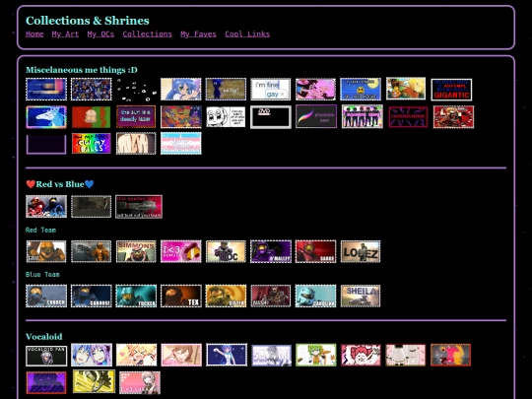This screenshot has height=399, width=532.
Task: Click the red Sarge stamp
Action: pos(315,251)
